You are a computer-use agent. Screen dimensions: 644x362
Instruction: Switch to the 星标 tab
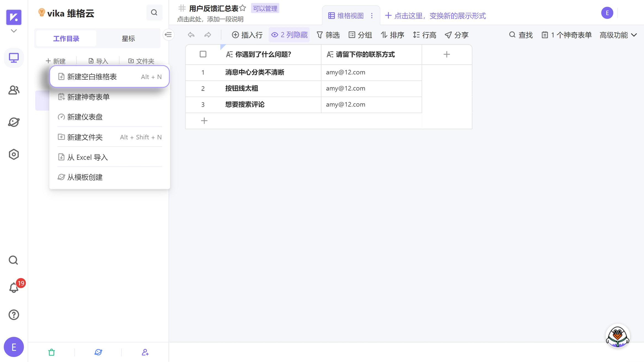click(129, 38)
